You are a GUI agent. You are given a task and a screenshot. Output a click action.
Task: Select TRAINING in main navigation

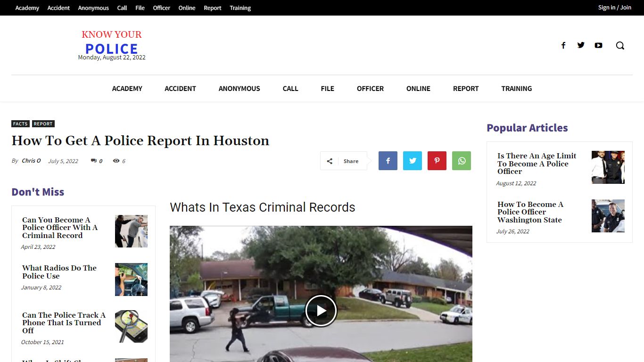517,88
